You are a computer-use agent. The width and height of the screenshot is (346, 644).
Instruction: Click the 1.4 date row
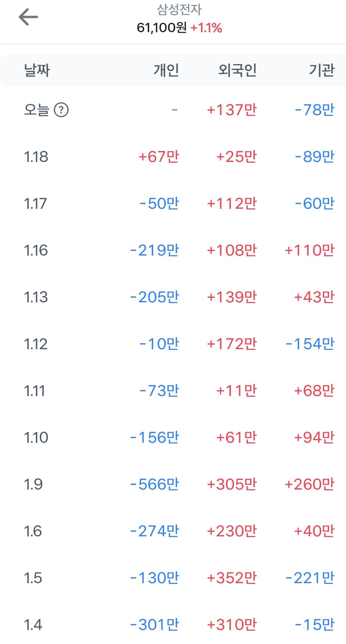pyautogui.click(x=33, y=625)
